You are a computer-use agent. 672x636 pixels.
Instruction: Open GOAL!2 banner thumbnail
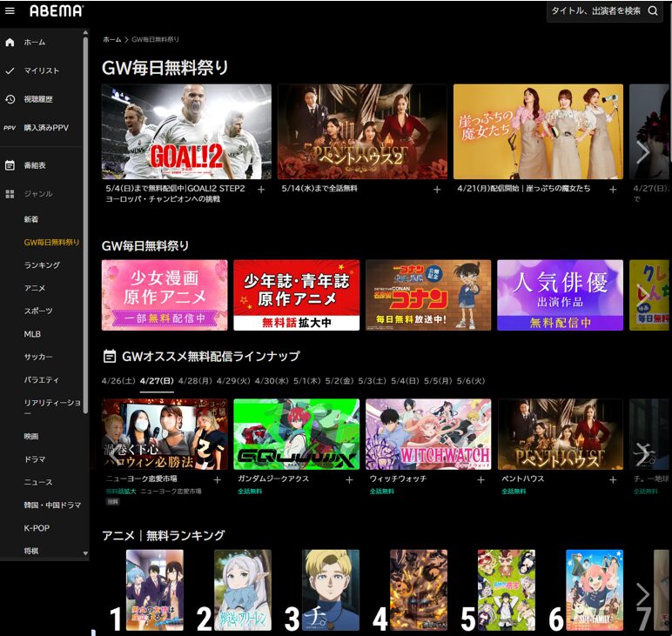[186, 131]
